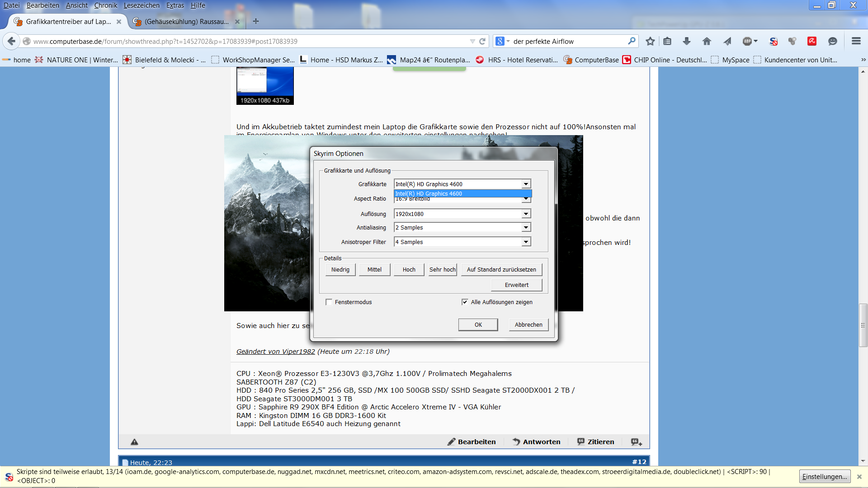Click the Erweitert button
This screenshot has width=868, height=488.
[516, 285]
